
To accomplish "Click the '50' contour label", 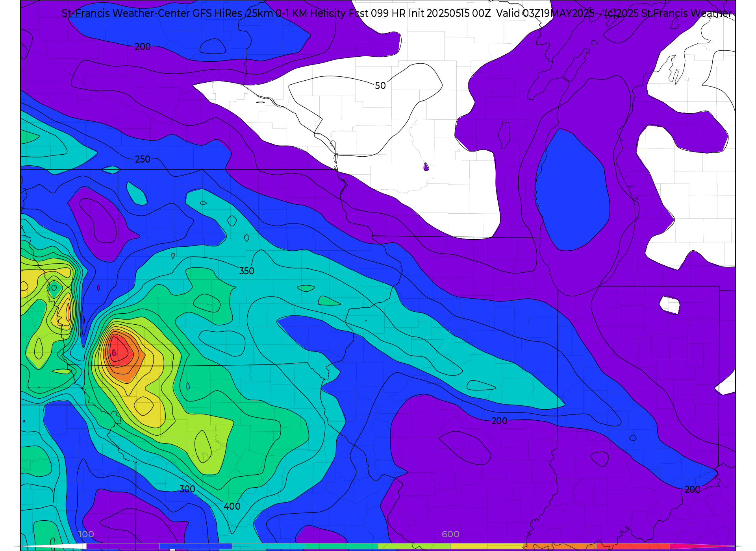I will click(x=380, y=85).
